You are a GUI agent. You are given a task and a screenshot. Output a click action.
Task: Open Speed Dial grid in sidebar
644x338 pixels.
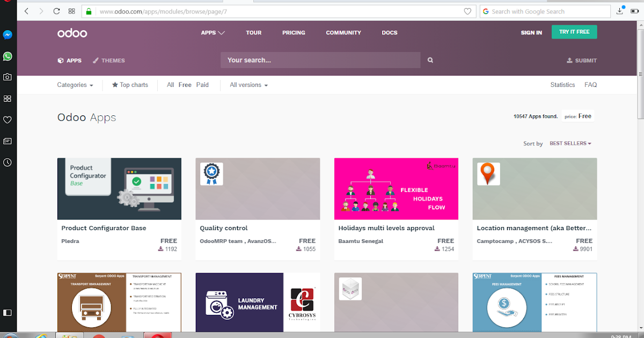pyautogui.click(x=8, y=99)
